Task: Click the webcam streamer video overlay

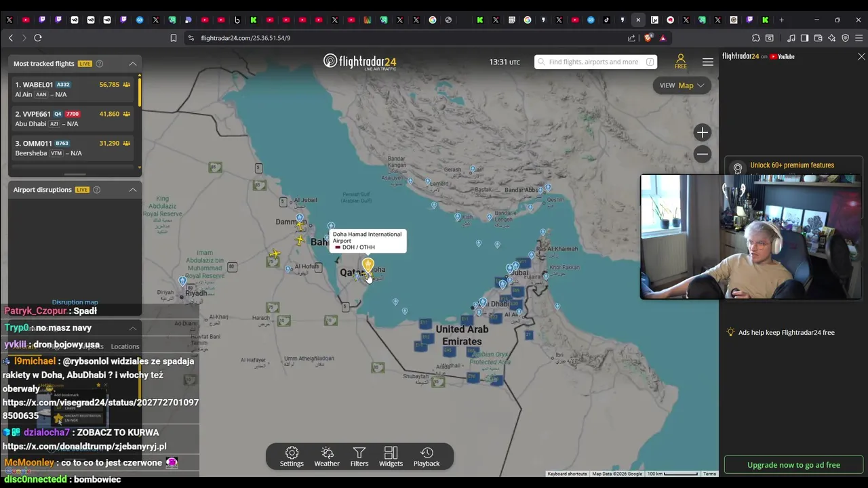Action: 751,237
